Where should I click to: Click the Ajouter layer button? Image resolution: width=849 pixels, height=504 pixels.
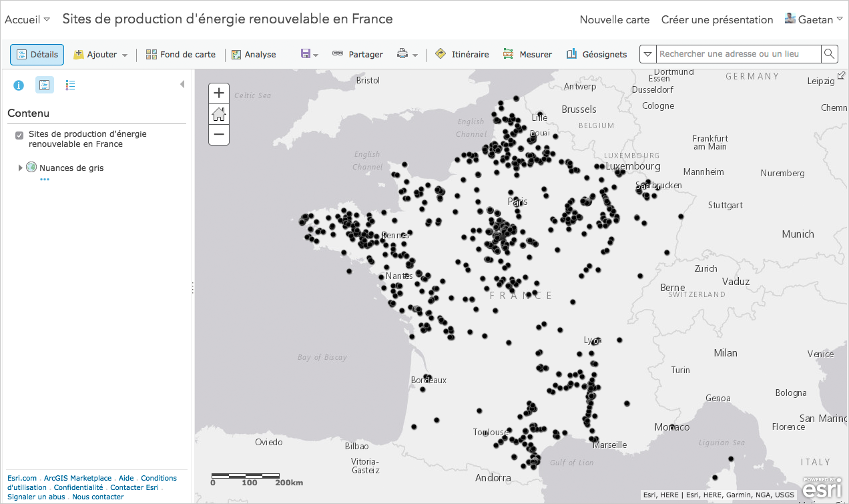coord(101,55)
